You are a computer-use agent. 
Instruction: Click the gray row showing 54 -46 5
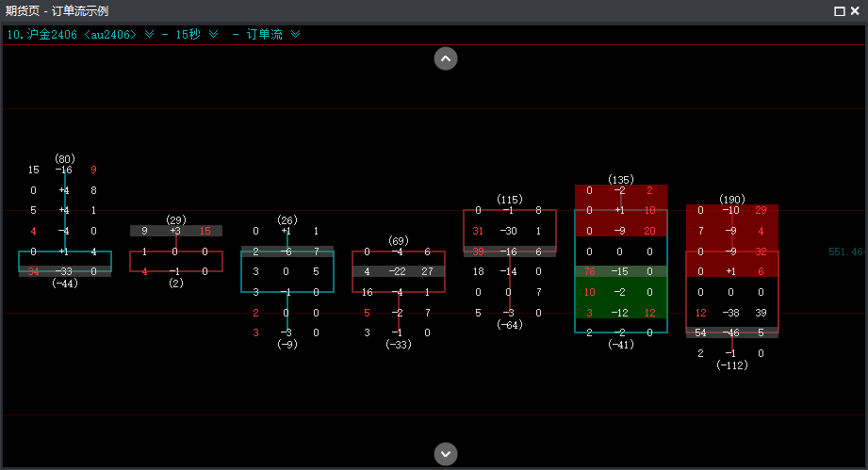point(732,332)
